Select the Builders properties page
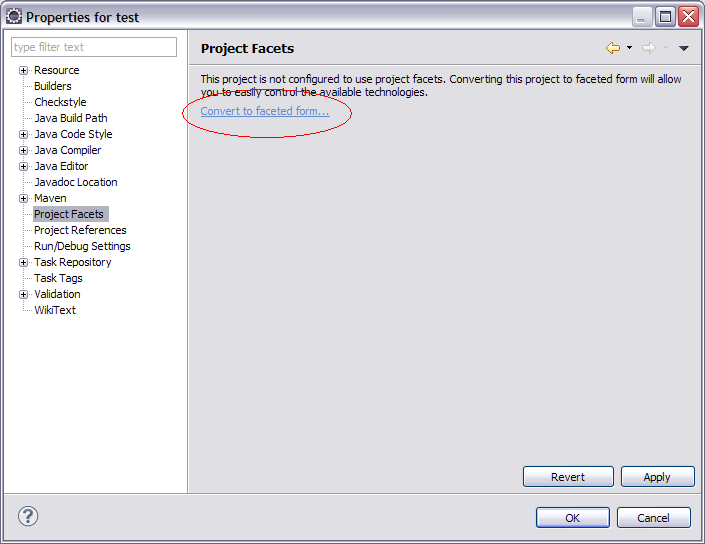The width and height of the screenshot is (705, 544). point(53,86)
